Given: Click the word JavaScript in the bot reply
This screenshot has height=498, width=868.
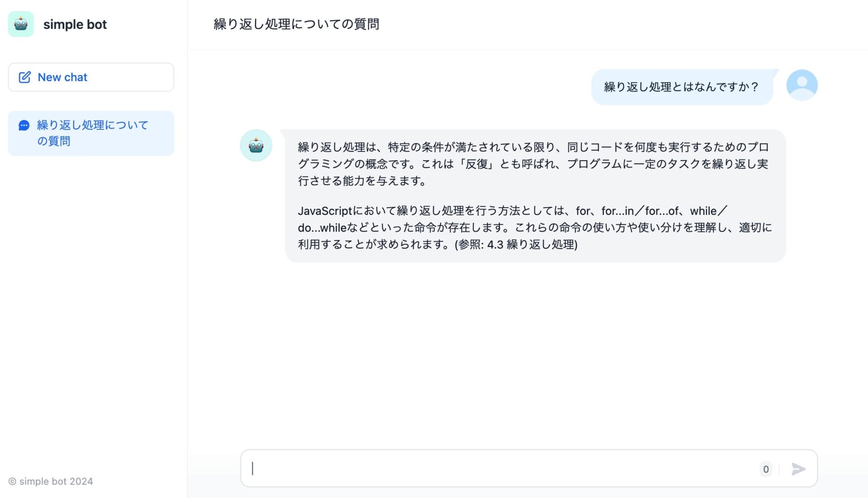Looking at the screenshot, I should [325, 211].
